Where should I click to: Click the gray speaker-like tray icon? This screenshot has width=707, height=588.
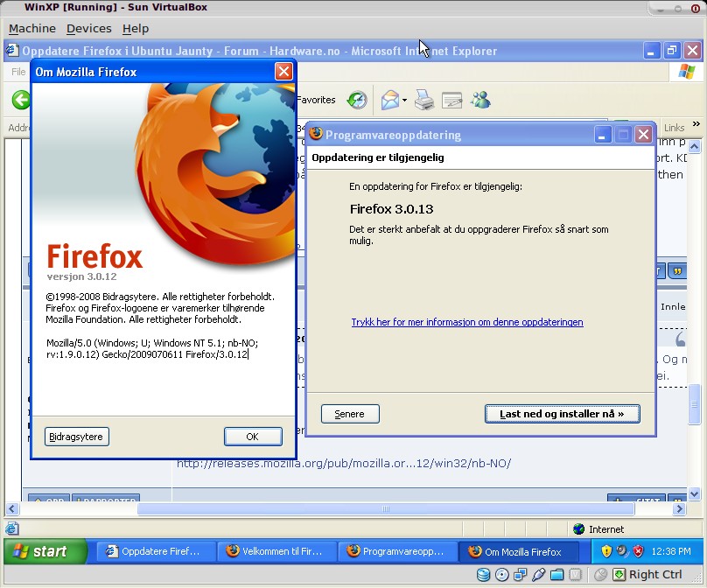pos(622,551)
